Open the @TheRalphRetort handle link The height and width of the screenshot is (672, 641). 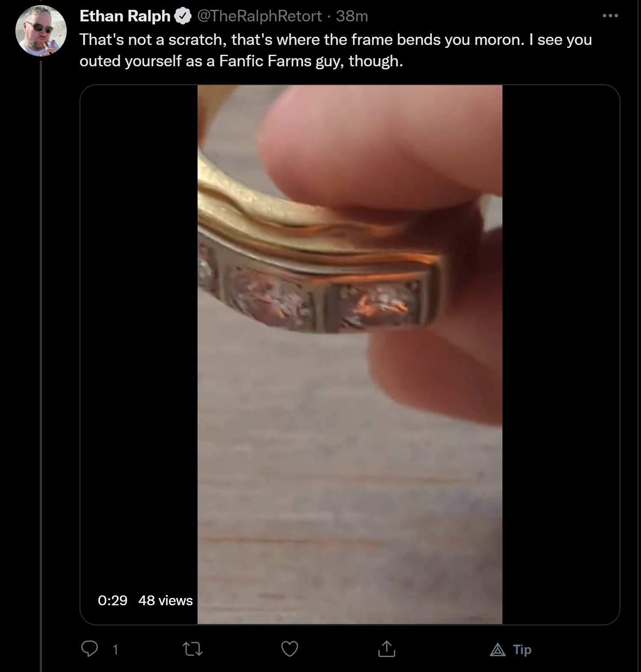(259, 16)
